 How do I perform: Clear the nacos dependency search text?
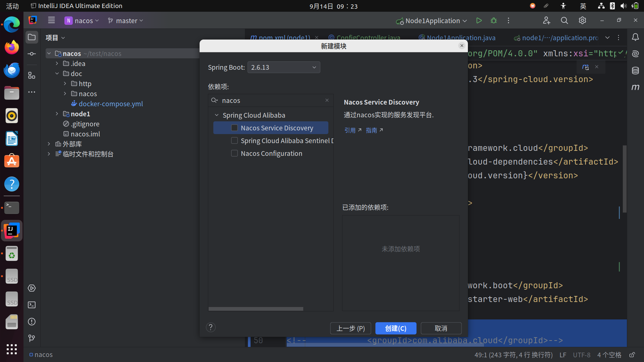click(327, 100)
